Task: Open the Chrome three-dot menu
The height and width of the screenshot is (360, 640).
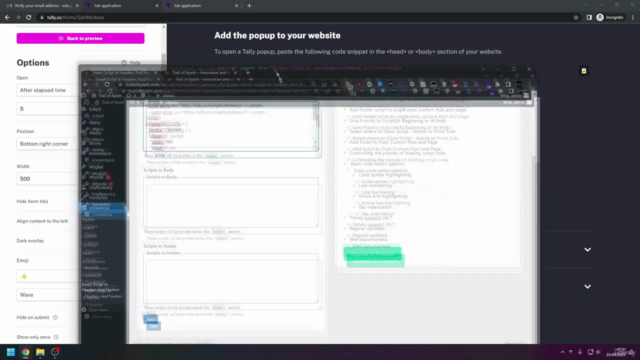Action: [633, 18]
